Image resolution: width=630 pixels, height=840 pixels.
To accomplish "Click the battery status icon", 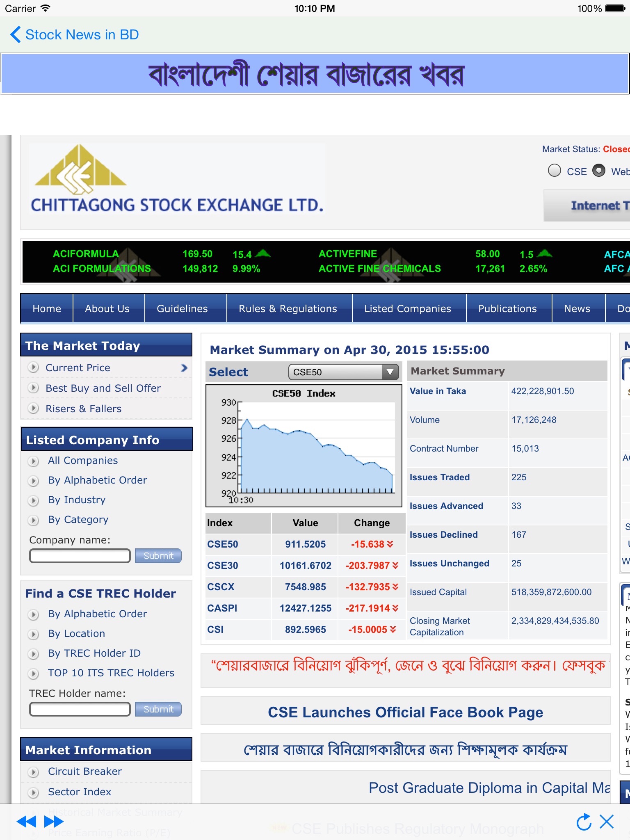I will (615, 8).
